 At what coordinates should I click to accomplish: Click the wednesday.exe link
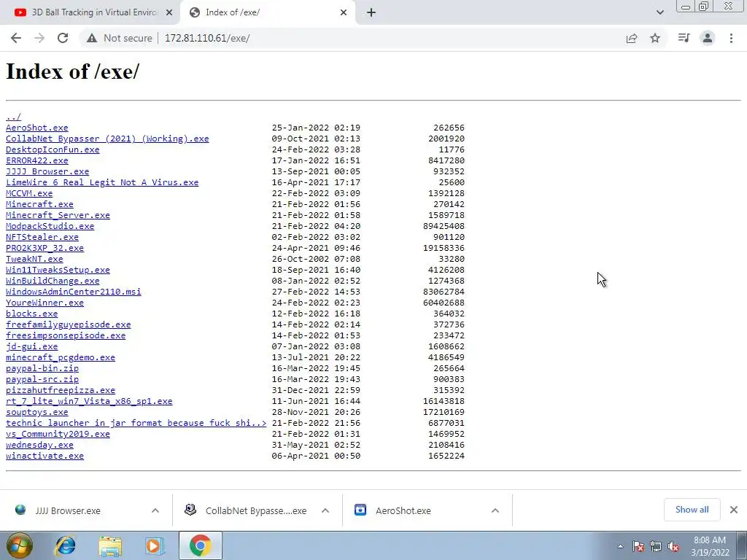click(39, 446)
